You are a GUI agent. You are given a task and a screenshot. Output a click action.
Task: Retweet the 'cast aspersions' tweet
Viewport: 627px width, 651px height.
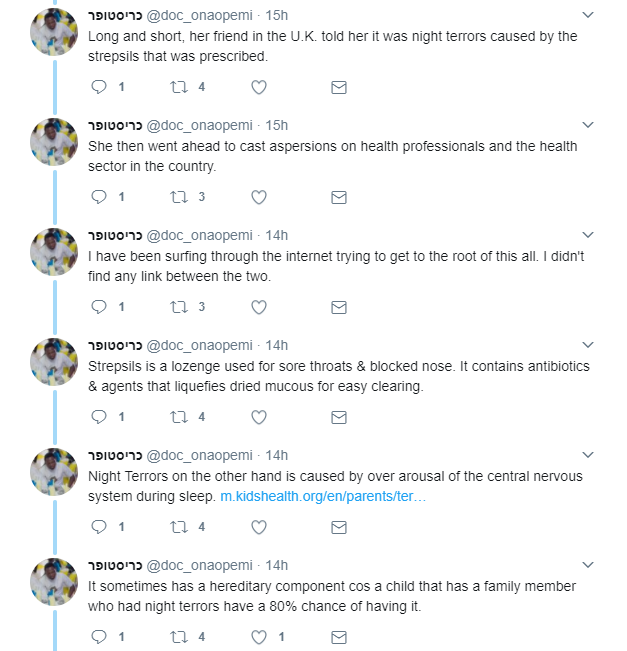(x=179, y=197)
